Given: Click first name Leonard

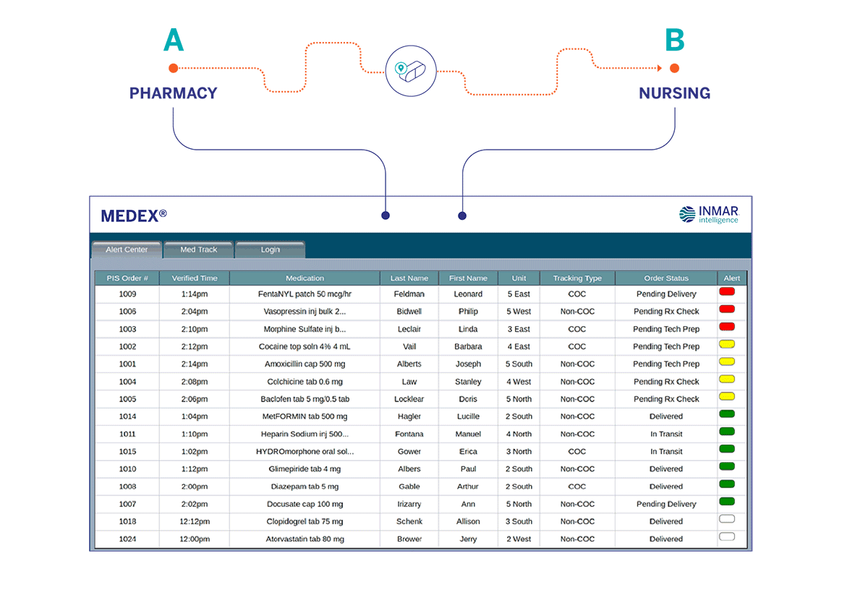Looking at the screenshot, I should [x=468, y=294].
